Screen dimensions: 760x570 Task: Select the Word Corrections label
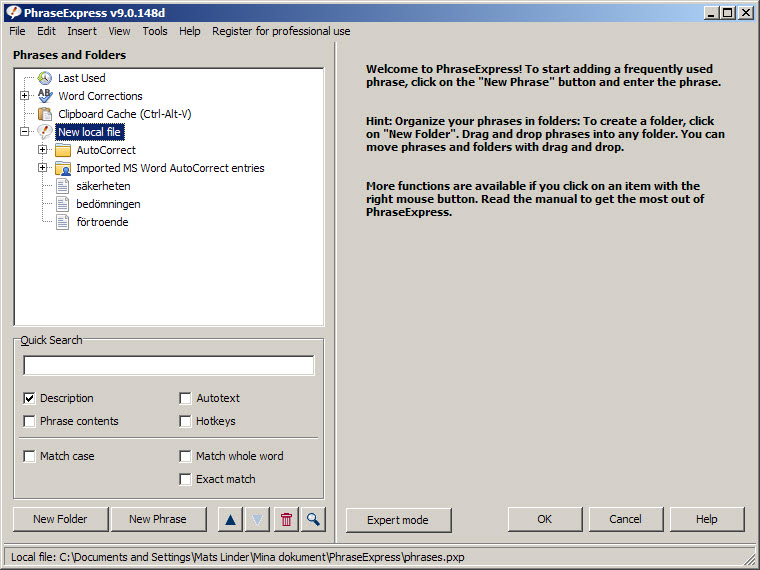point(100,96)
